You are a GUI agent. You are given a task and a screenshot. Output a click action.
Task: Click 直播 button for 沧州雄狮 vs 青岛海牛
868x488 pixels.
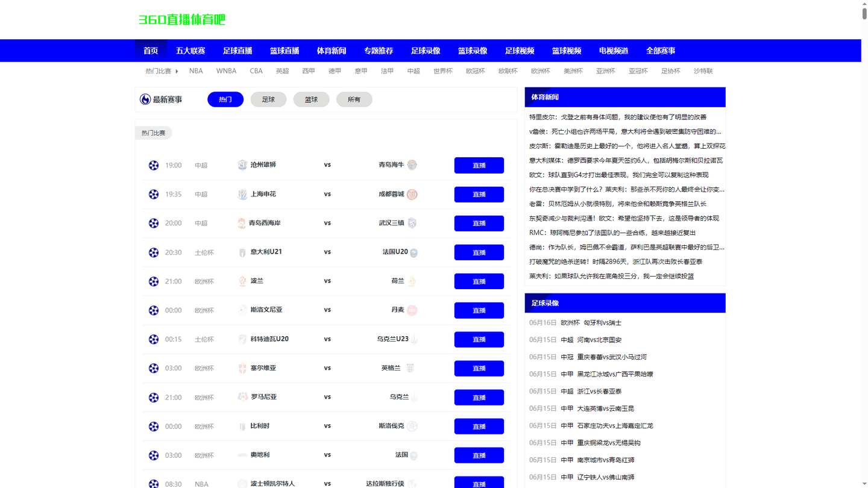tap(479, 165)
